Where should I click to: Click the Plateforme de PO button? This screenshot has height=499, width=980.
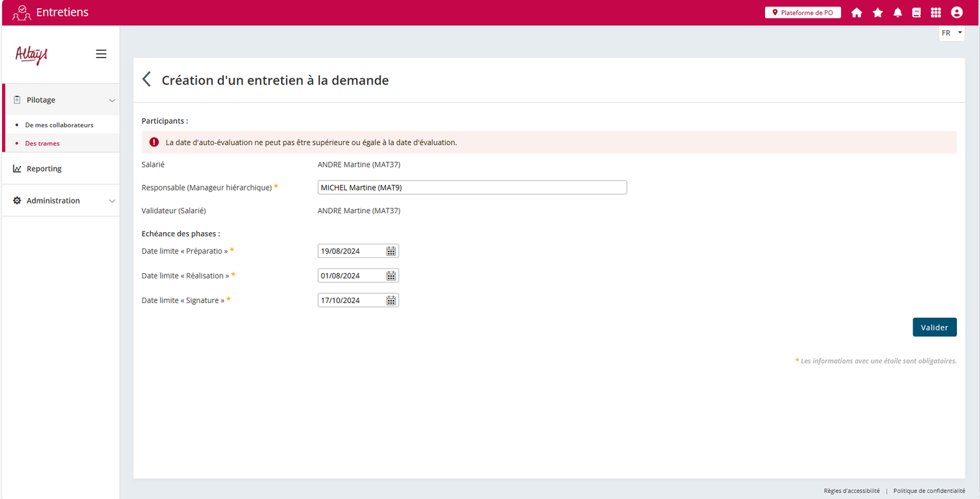(803, 13)
